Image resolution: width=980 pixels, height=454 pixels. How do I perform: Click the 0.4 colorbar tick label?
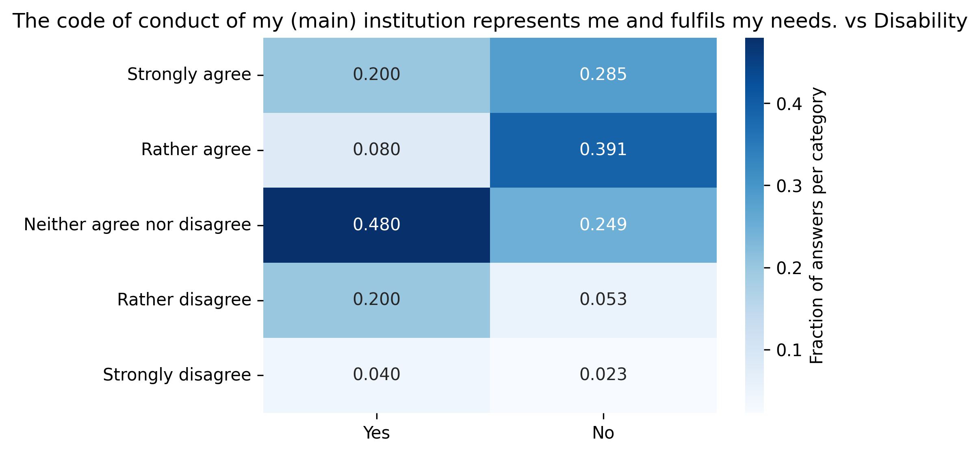point(789,104)
